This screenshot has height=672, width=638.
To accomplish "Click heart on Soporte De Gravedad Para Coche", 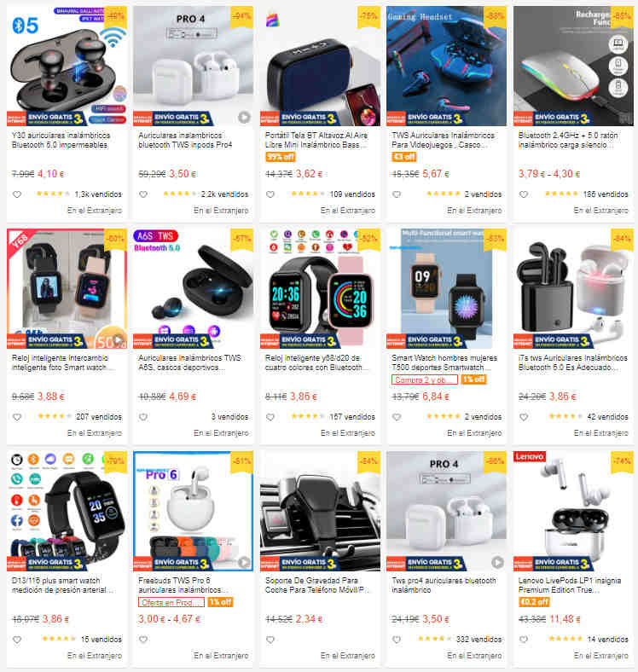I will pos(270,640).
